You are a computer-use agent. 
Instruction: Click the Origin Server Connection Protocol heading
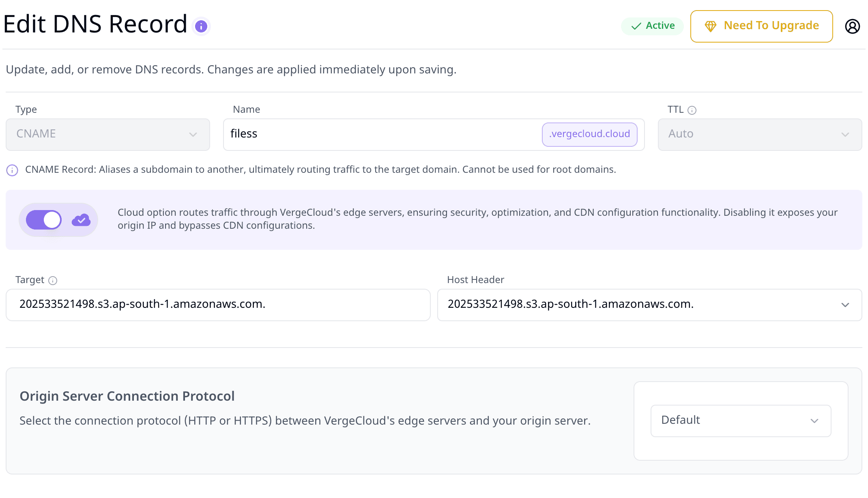127,396
